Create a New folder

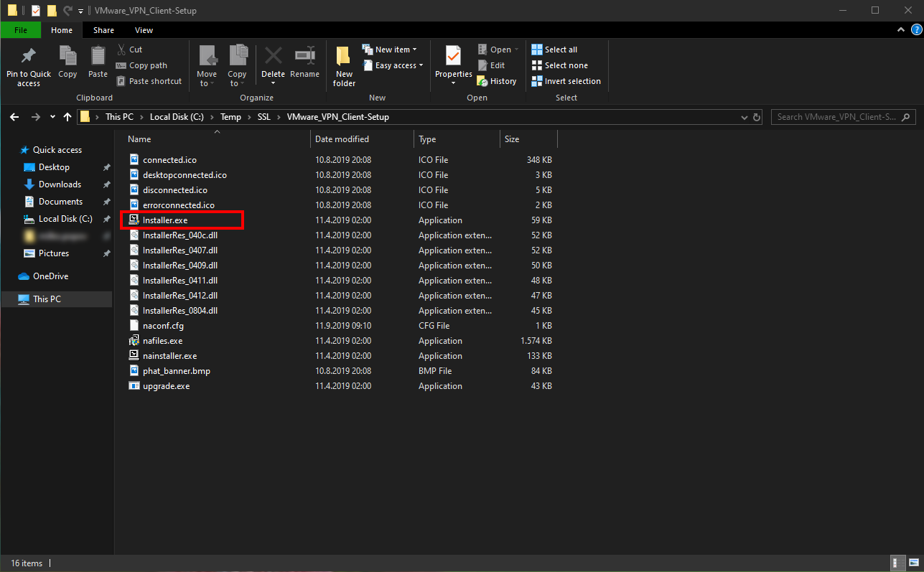point(344,66)
